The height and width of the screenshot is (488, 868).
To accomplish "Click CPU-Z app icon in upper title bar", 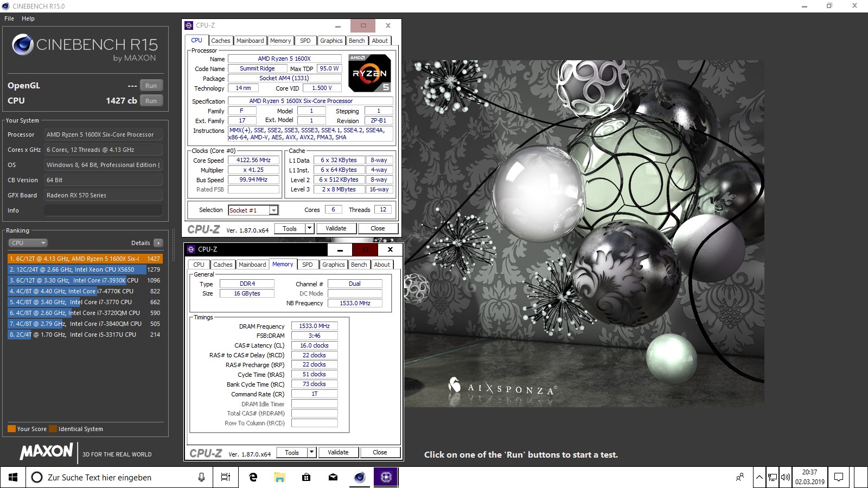I will coord(189,25).
